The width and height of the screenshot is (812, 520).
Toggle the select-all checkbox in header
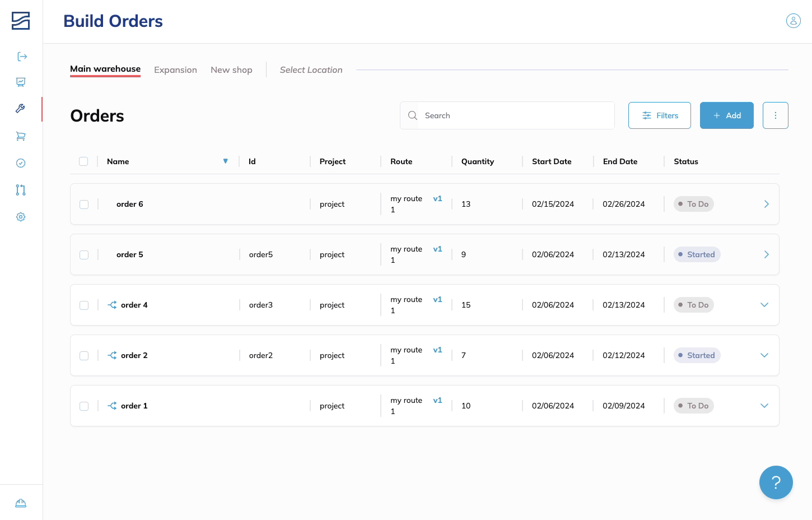pos(83,161)
